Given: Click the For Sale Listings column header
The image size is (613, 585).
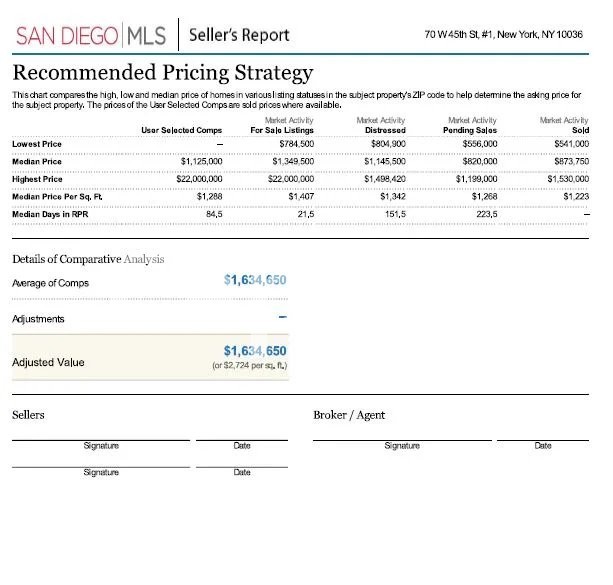Looking at the screenshot, I should [282, 130].
